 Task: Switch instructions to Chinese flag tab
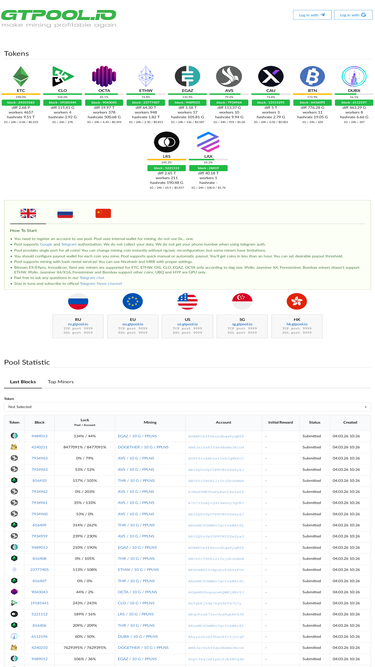point(103,214)
